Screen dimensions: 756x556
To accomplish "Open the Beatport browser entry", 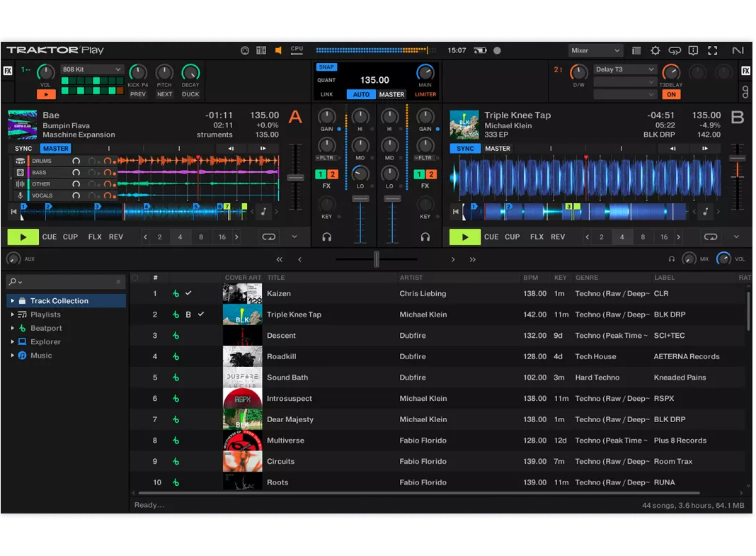I will [45, 328].
